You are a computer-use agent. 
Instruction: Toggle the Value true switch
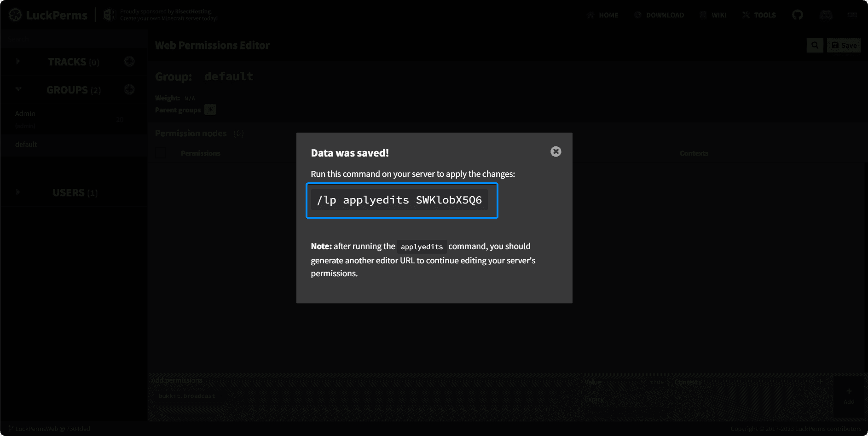pyautogui.click(x=657, y=382)
